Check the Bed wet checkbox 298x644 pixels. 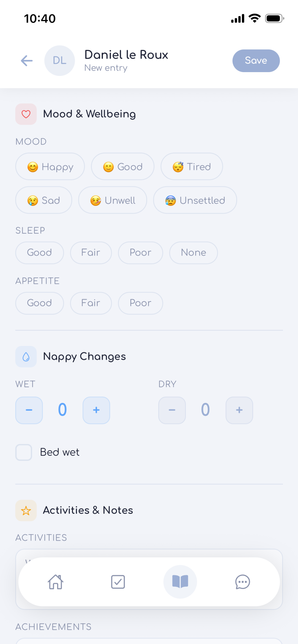coord(24,452)
